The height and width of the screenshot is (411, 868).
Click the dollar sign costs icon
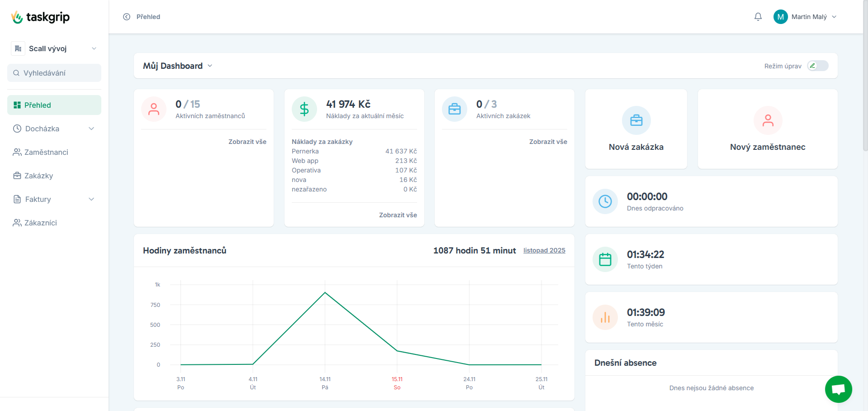point(304,109)
